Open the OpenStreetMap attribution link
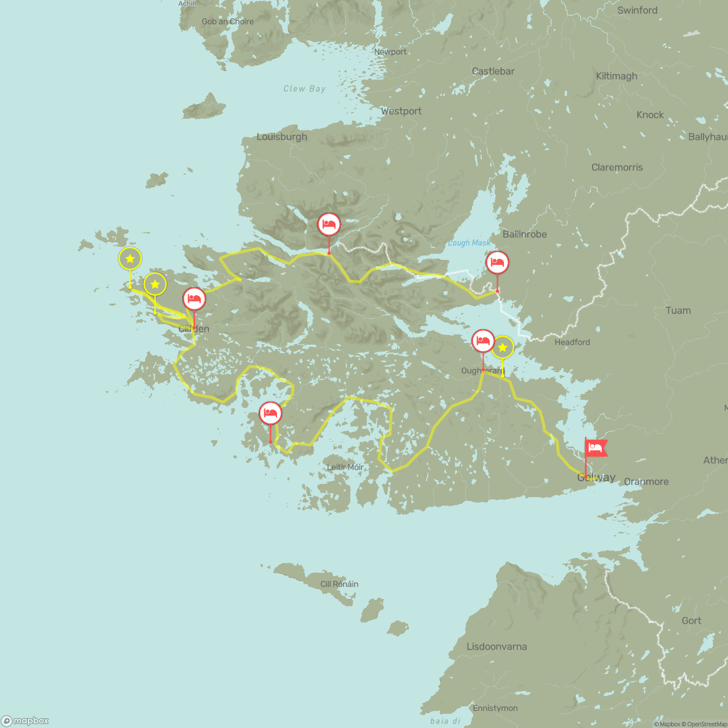This screenshot has height=728, width=728. tap(704, 724)
